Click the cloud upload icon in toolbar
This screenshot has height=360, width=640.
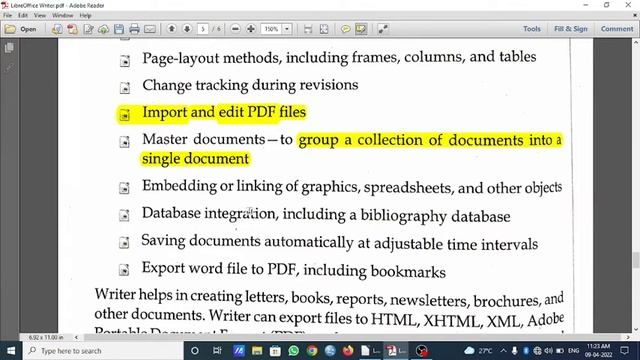click(x=104, y=29)
